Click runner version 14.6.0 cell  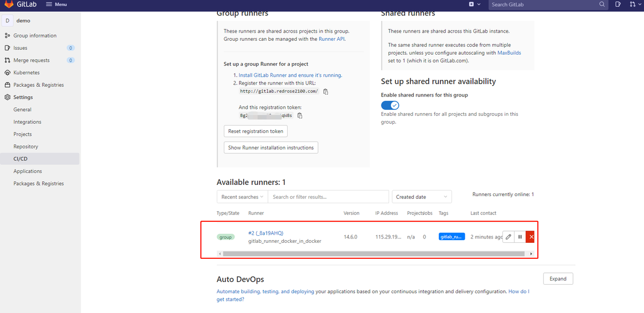(352, 236)
